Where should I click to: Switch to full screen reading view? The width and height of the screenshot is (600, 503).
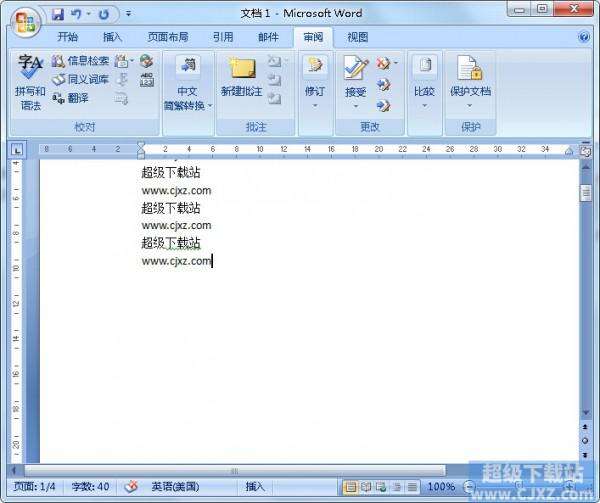366,487
